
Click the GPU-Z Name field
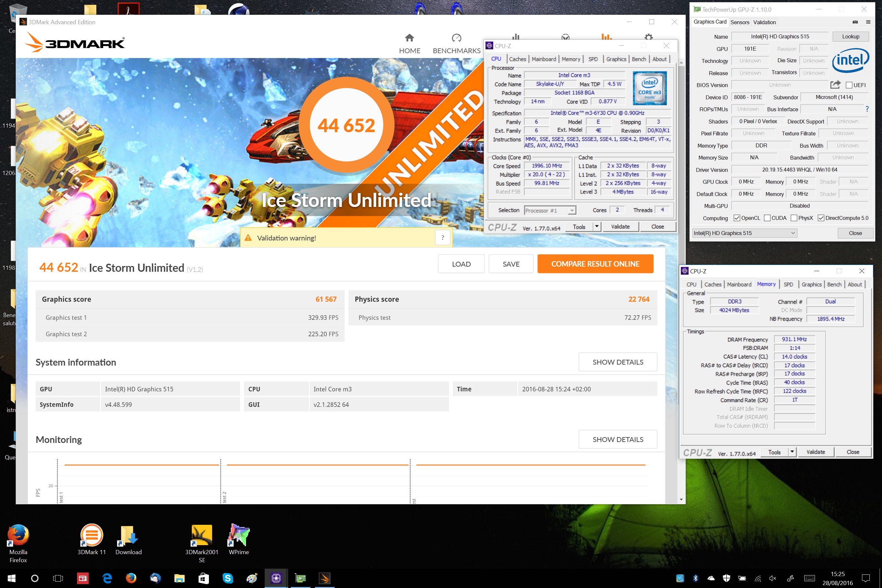pos(780,36)
